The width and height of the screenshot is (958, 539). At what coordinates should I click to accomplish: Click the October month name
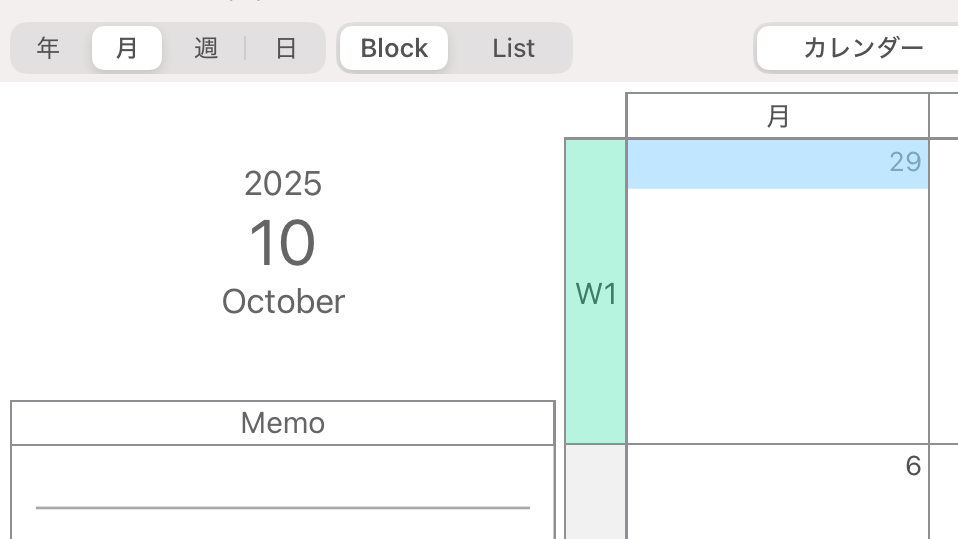coord(283,301)
